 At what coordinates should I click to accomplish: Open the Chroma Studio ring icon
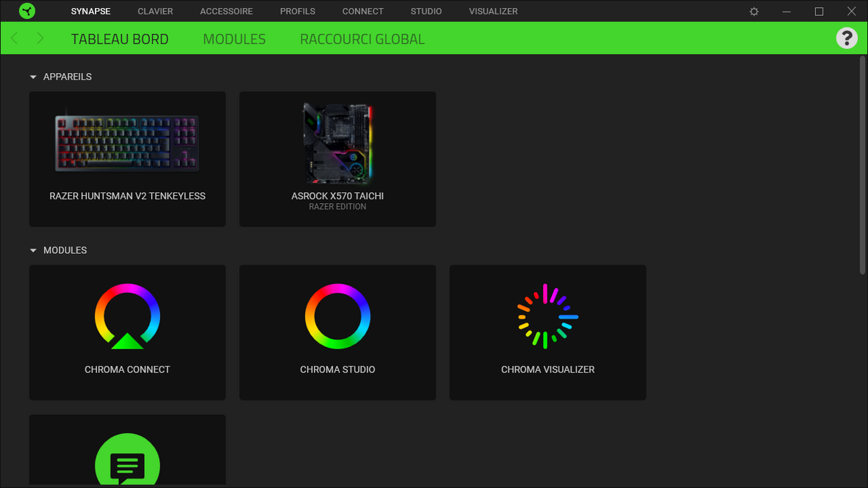pyautogui.click(x=338, y=317)
